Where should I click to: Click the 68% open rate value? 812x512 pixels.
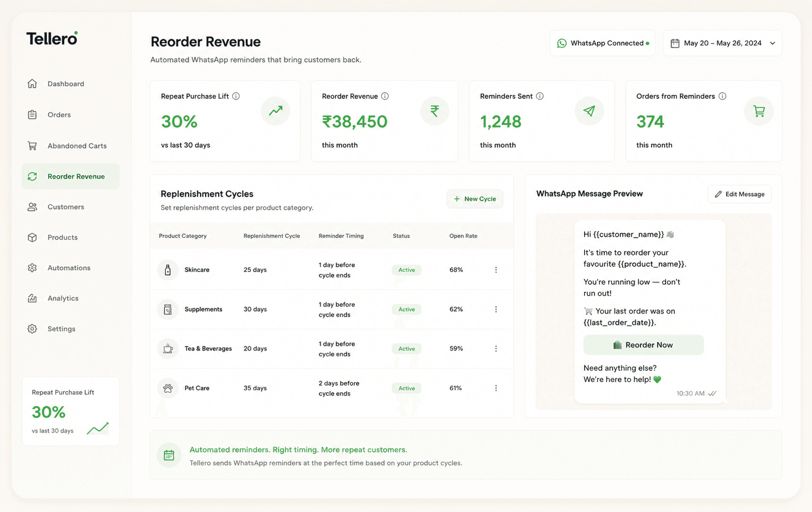click(x=456, y=270)
